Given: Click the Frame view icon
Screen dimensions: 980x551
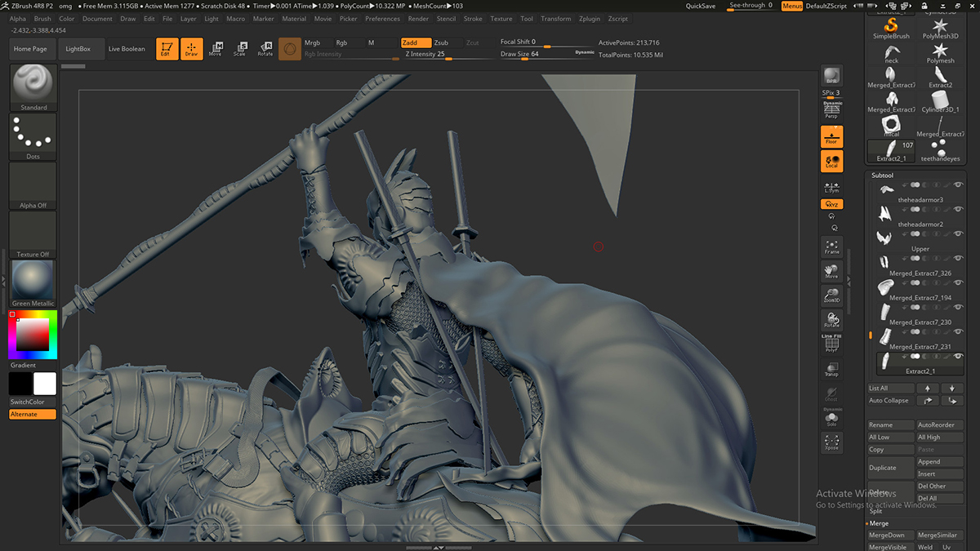Looking at the screenshot, I should (831, 247).
